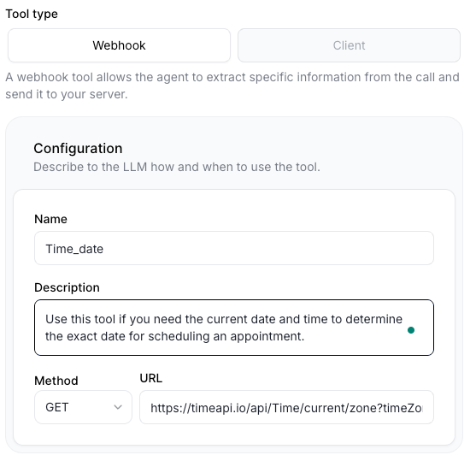476x461 pixels.
Task: Click the webhook tool explanation text
Action: [x=232, y=86]
